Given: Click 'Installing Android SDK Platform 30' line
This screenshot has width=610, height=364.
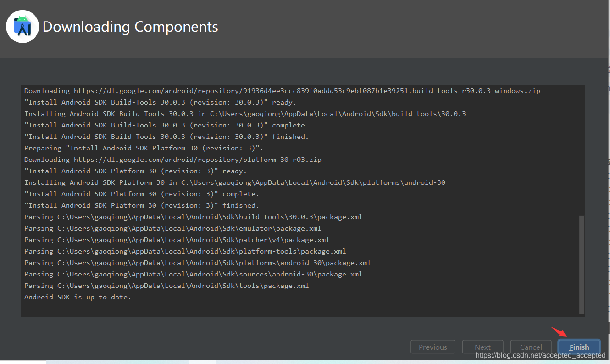Looking at the screenshot, I should (235, 182).
